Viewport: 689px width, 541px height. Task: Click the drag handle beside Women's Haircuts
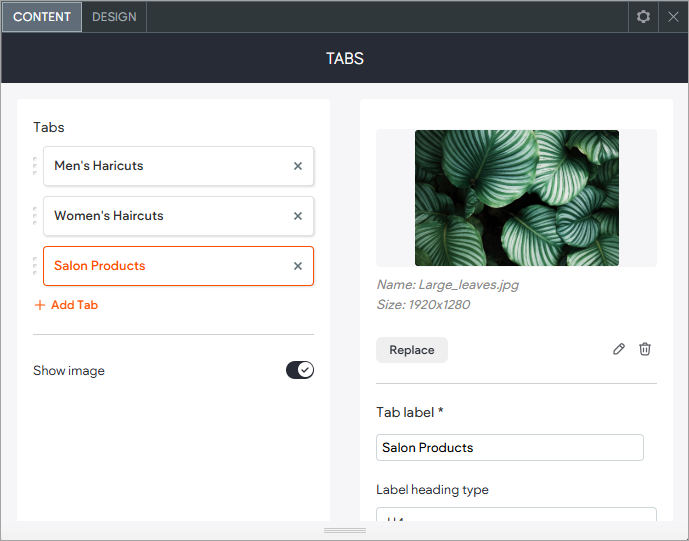35,216
